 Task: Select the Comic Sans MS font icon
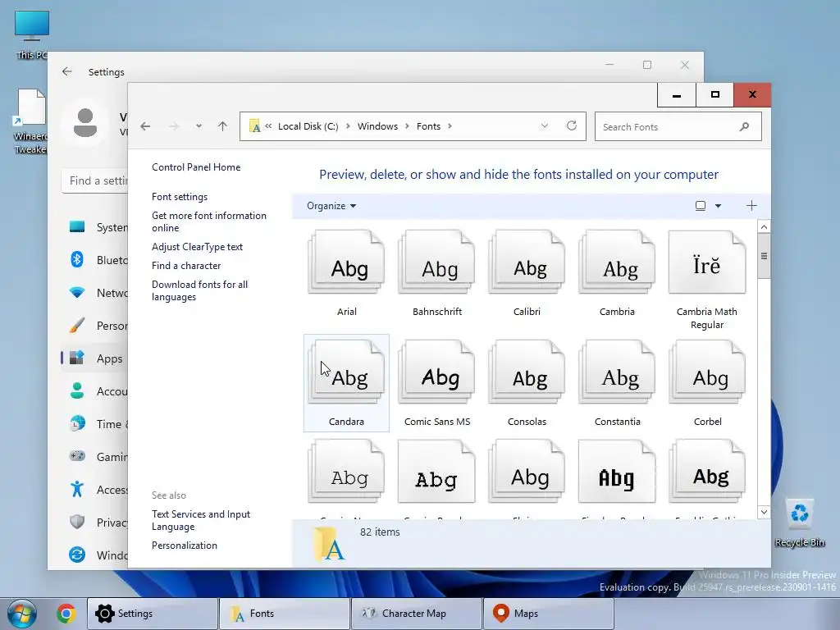click(x=436, y=372)
